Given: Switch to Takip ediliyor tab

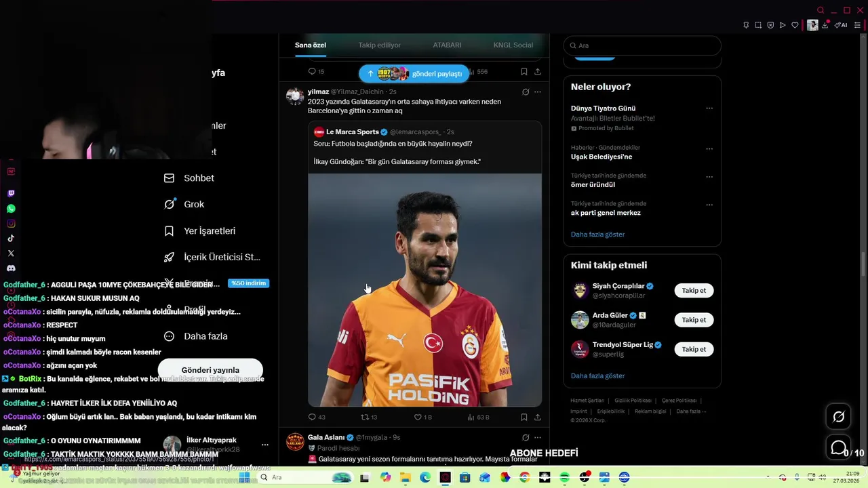Looking at the screenshot, I should pos(380,45).
